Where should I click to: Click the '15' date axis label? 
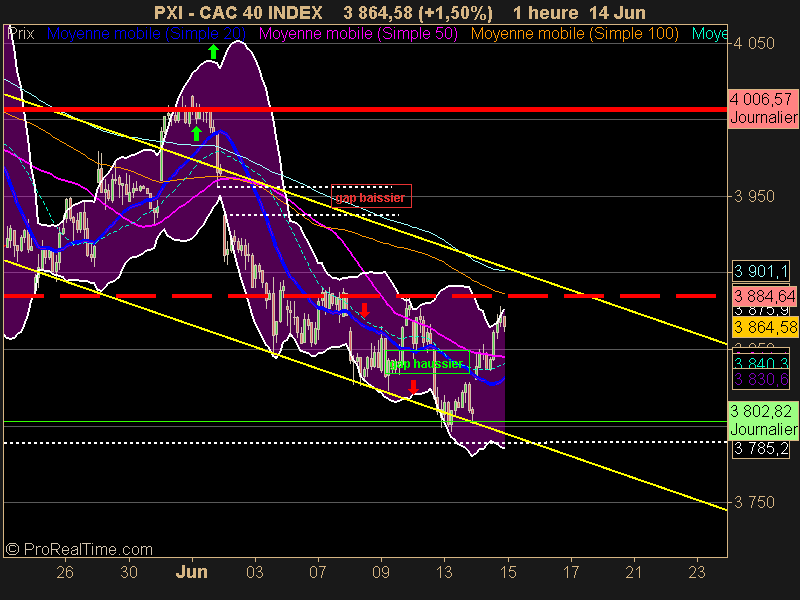tap(508, 572)
